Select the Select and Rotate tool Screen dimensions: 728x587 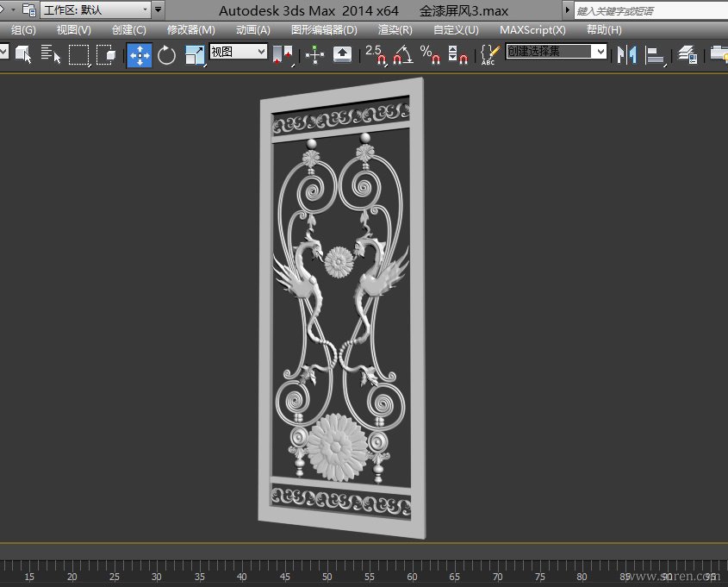(x=166, y=54)
